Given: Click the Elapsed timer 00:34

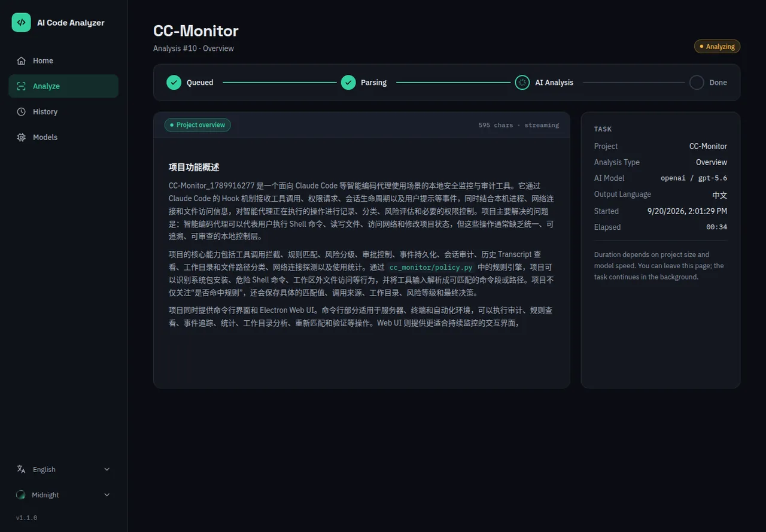Looking at the screenshot, I should pos(717,227).
